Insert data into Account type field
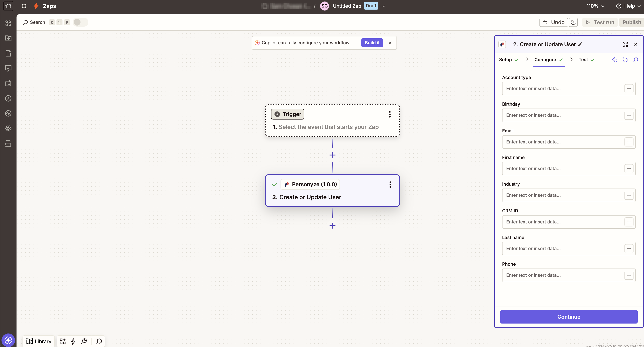The width and height of the screenshot is (644, 347). click(x=629, y=89)
